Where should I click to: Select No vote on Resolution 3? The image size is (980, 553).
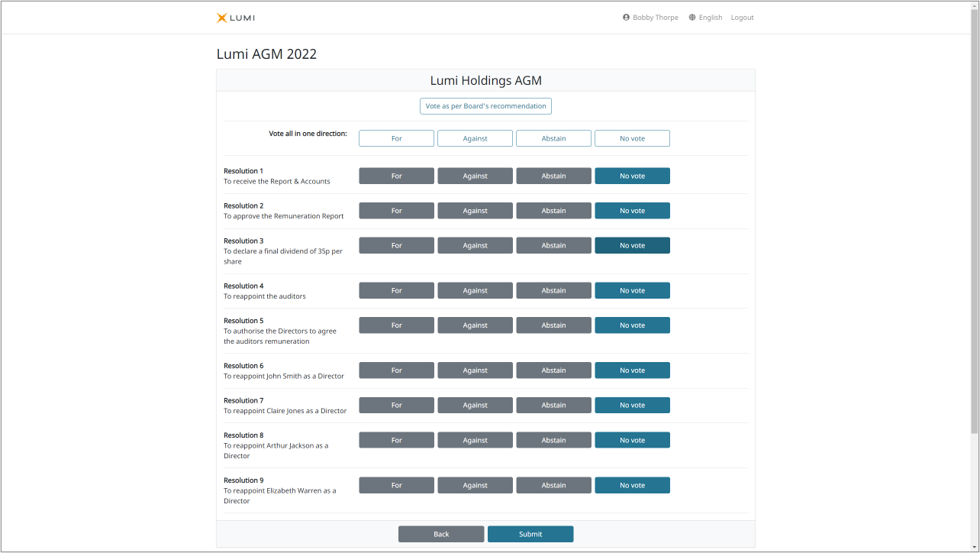pyautogui.click(x=632, y=245)
